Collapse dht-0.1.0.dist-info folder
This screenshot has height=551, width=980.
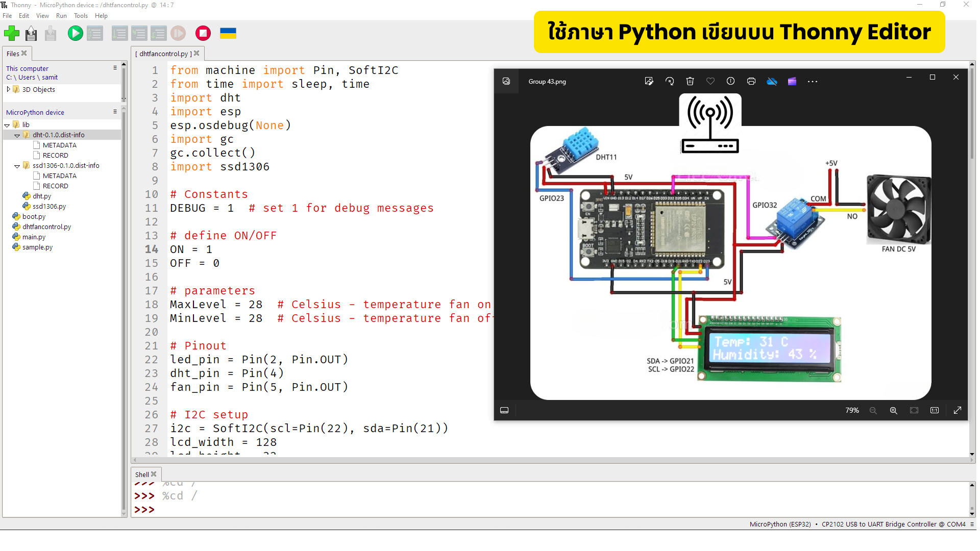click(17, 135)
